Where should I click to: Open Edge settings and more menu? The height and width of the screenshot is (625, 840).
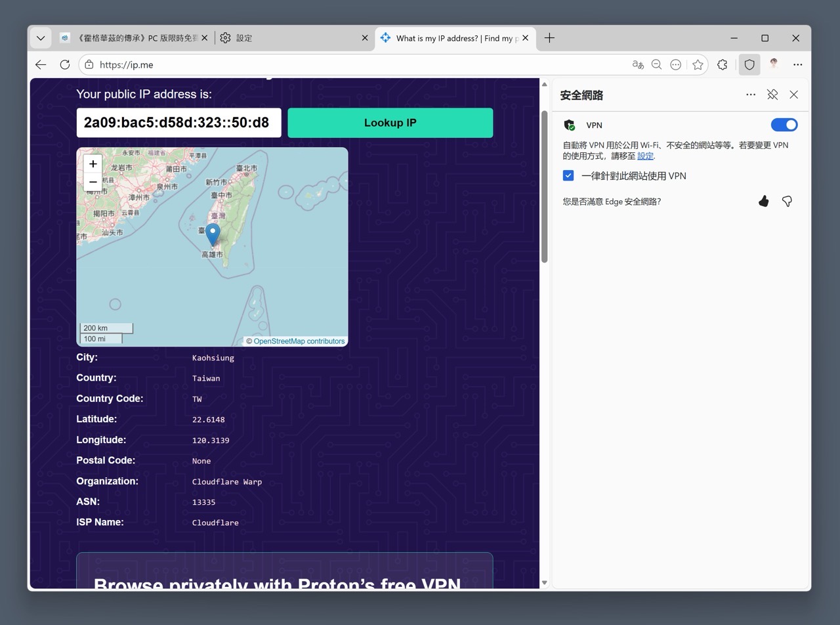(797, 64)
